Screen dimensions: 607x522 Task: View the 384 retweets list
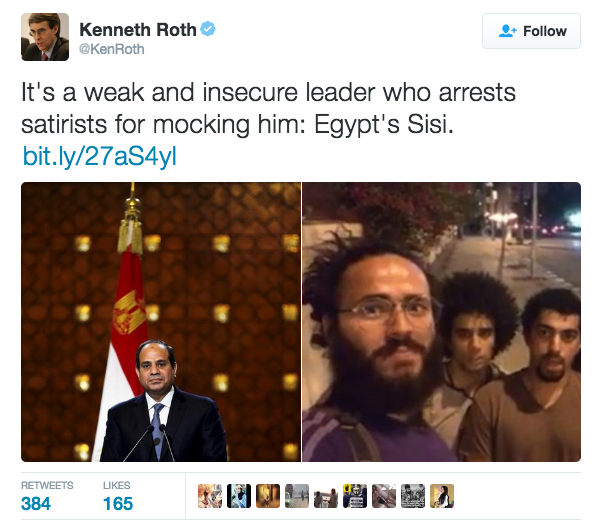47,496
